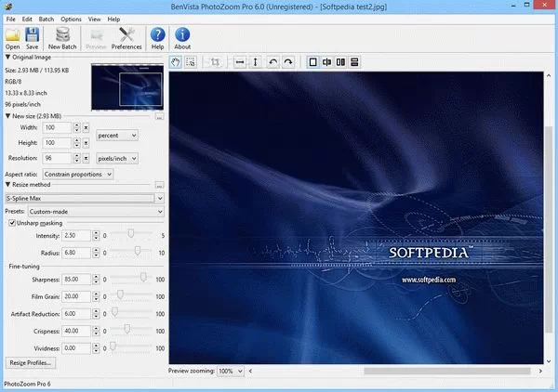
Task: Open the pixels/inch units dropdown
Action: (x=117, y=159)
